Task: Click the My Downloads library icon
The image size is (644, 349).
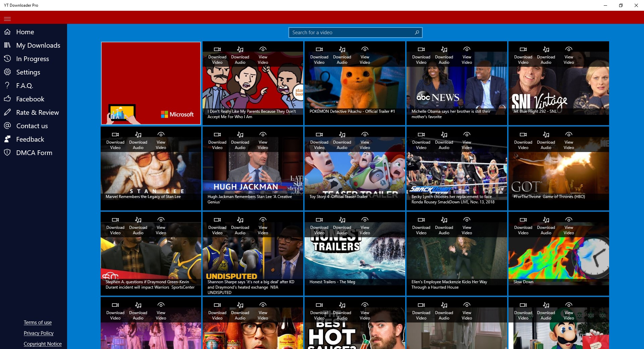Action: click(7, 45)
